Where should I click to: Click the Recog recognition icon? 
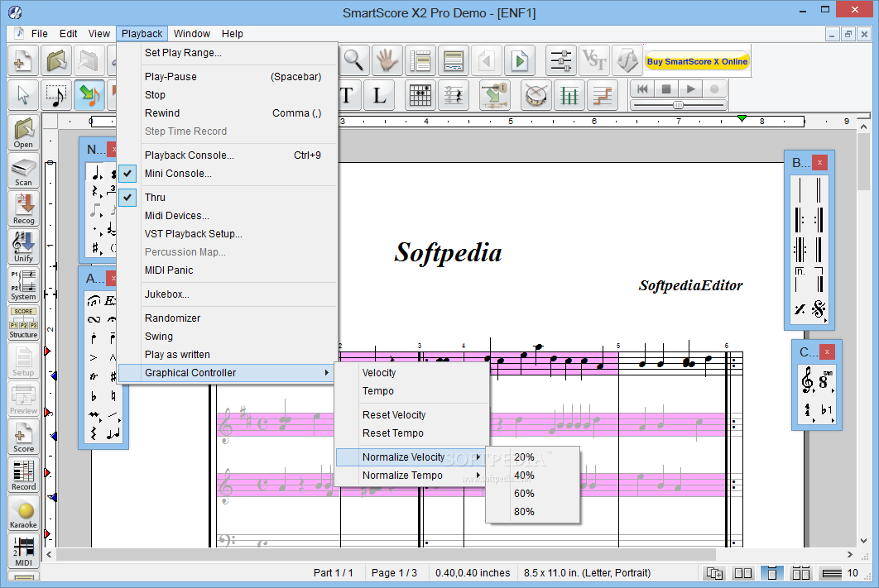[23, 209]
